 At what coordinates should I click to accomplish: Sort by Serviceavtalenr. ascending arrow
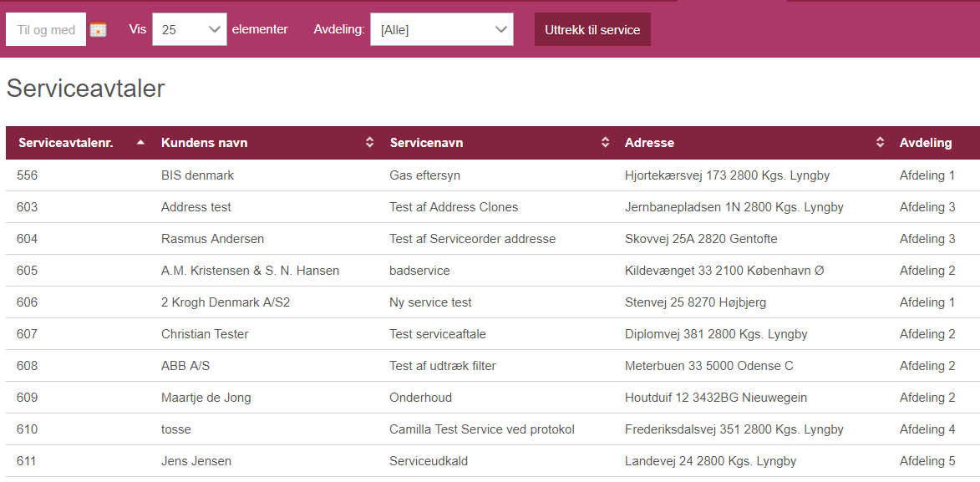pos(140,143)
